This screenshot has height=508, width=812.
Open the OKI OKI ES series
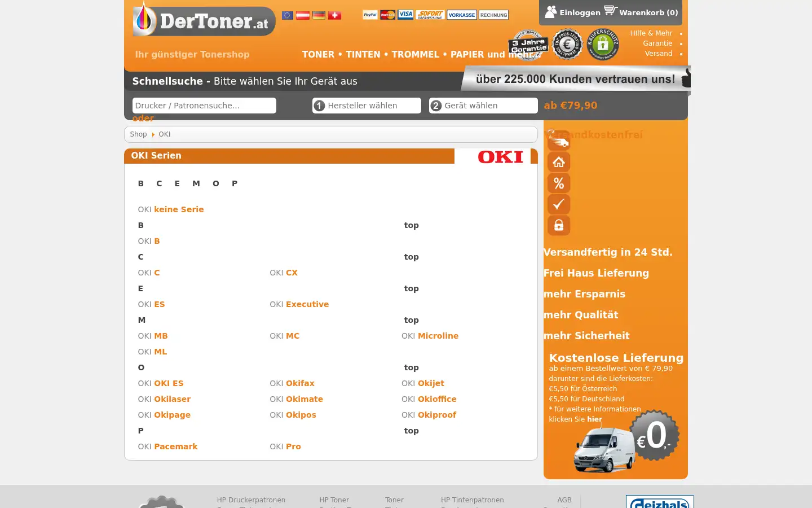161,383
